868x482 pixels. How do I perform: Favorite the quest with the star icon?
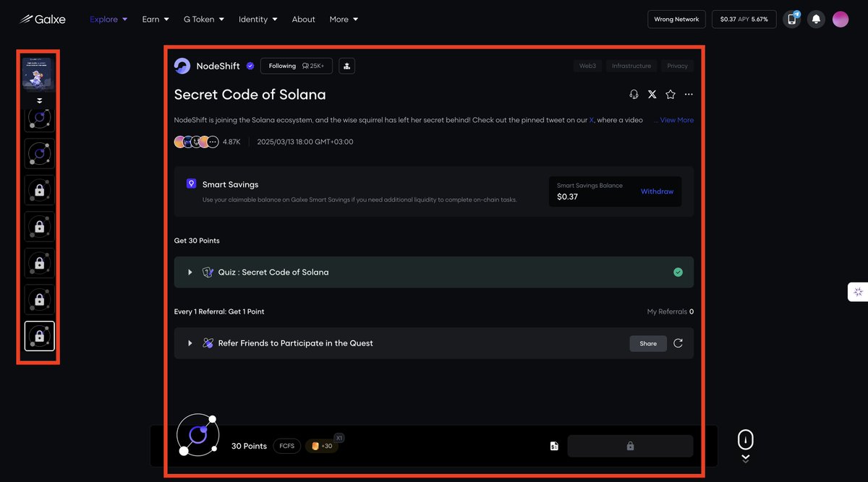pos(671,95)
